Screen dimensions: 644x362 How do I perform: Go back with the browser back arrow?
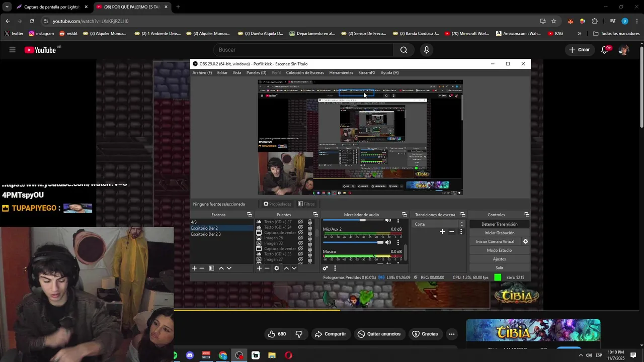(8, 21)
